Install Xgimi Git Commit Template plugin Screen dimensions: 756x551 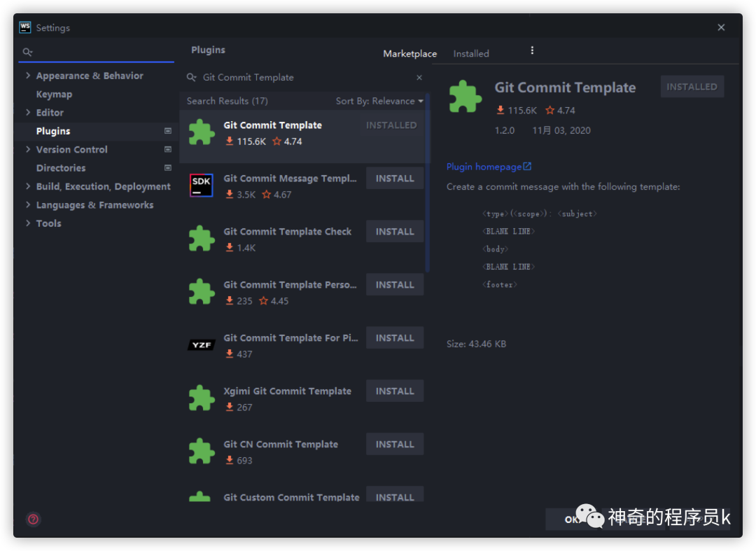click(x=394, y=391)
